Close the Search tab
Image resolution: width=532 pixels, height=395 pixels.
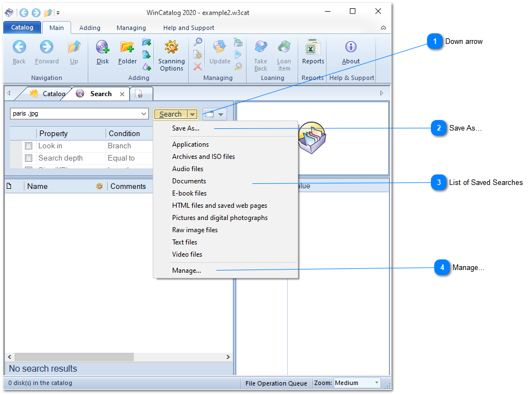pos(122,94)
